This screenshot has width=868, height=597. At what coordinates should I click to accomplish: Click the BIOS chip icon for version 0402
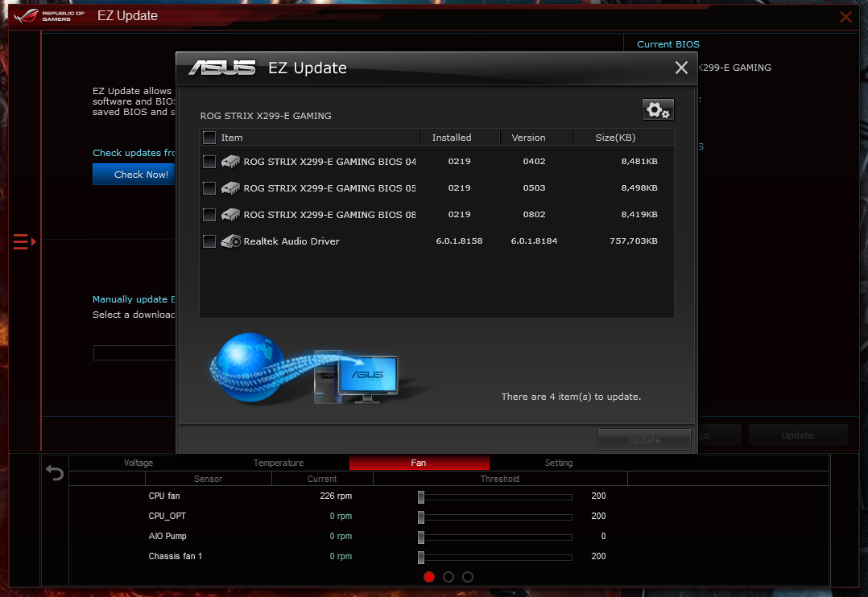(x=230, y=162)
